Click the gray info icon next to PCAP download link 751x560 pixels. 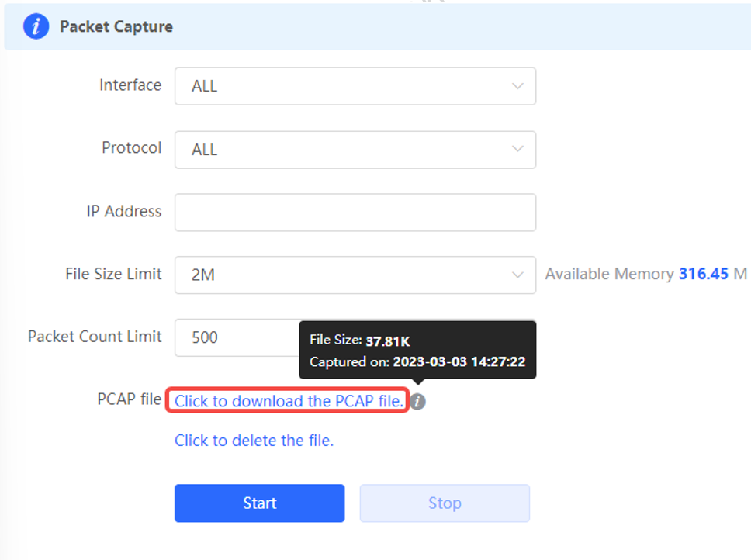(x=417, y=402)
